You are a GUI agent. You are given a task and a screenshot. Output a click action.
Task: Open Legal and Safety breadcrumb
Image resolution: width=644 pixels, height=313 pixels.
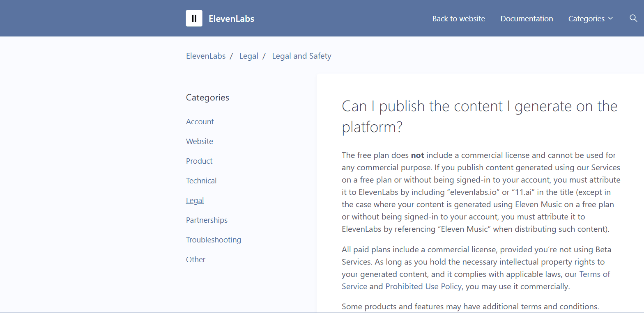(x=301, y=56)
